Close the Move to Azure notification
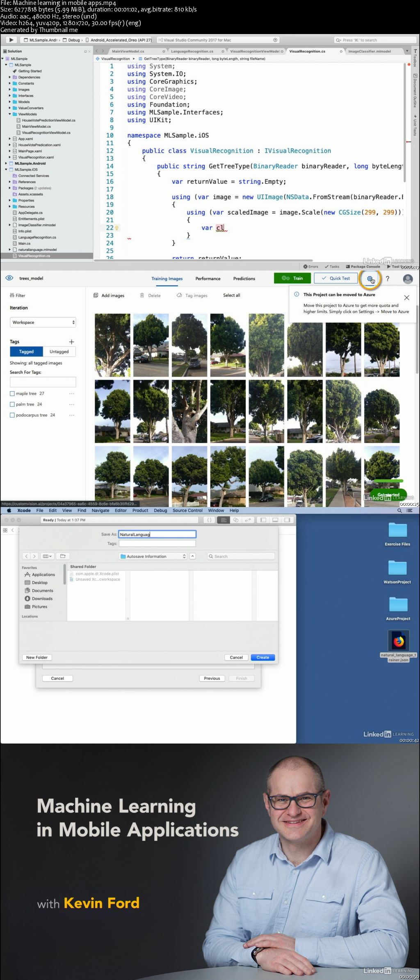Screen dimensions: 420x980 coord(406,298)
